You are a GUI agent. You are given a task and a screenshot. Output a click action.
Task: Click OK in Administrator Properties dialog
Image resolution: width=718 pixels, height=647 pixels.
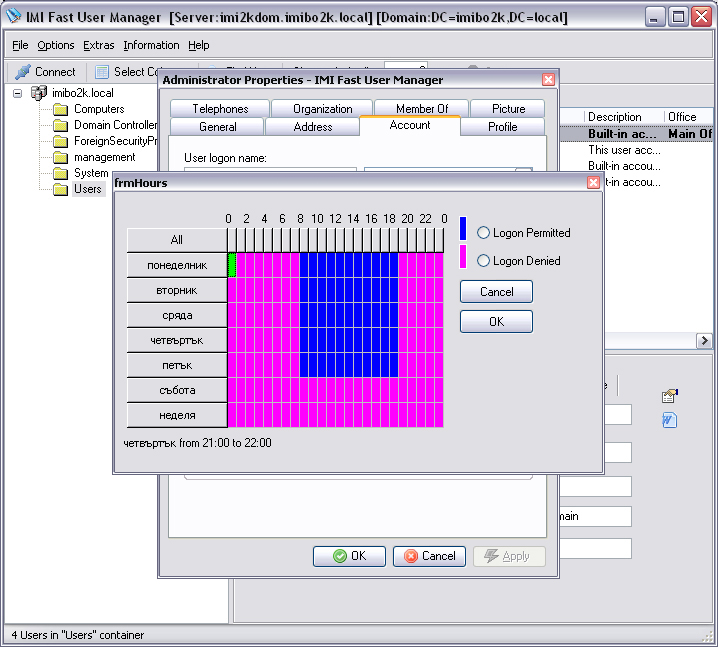349,556
